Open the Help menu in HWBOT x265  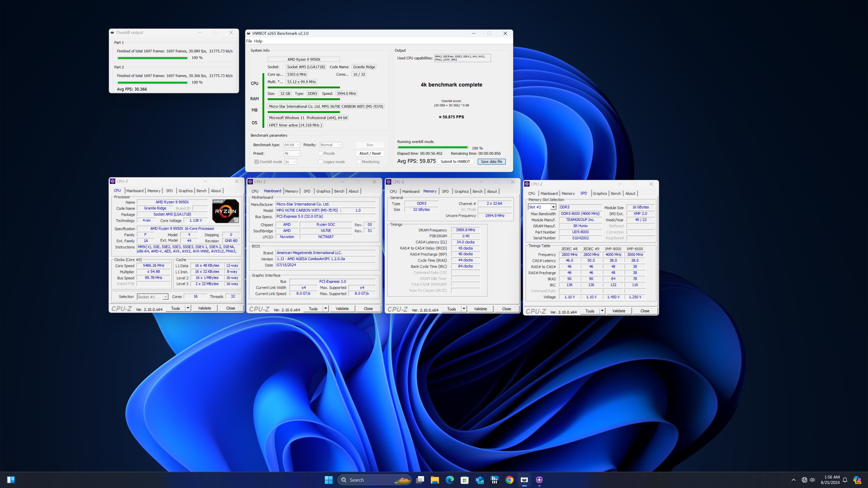point(258,41)
